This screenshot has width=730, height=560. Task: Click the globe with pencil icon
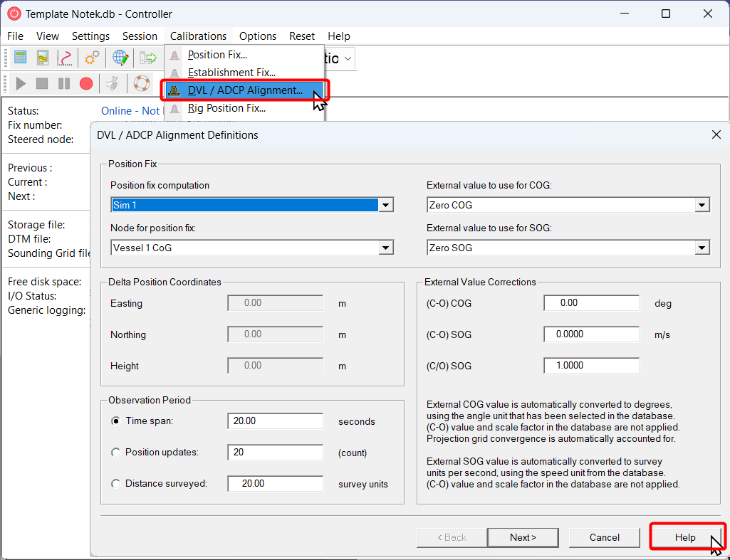tap(120, 58)
